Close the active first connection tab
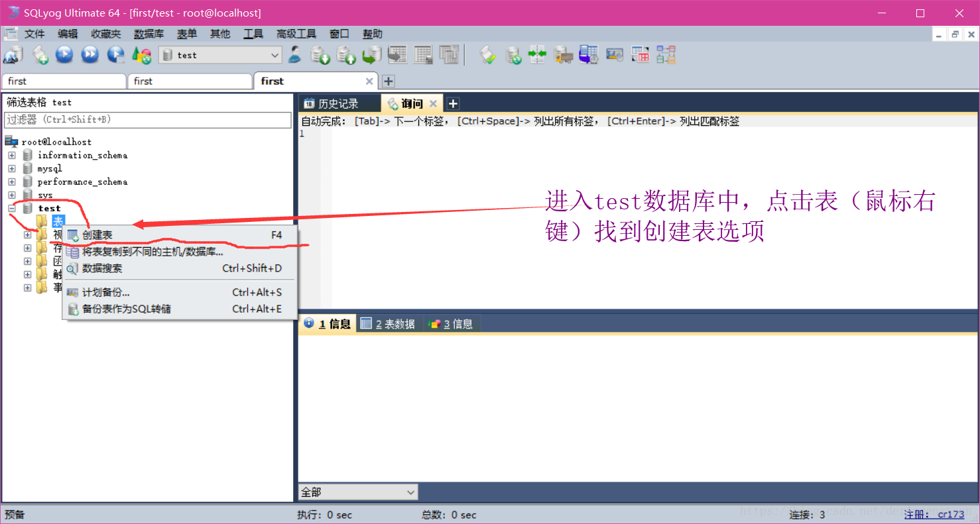This screenshot has height=524, width=980. tap(370, 81)
